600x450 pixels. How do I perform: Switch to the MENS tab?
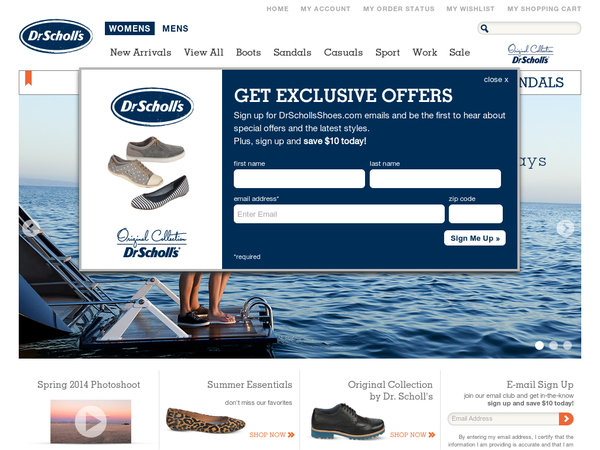pos(175,29)
